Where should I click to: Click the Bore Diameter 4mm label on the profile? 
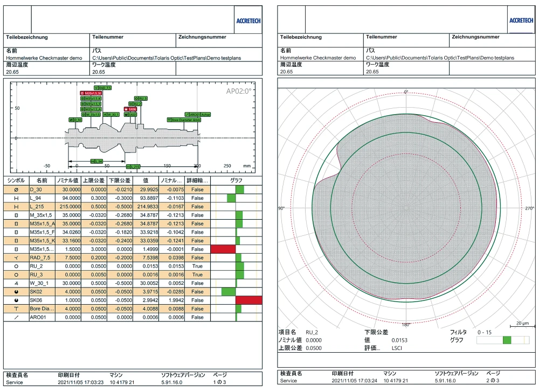[x=184, y=120]
